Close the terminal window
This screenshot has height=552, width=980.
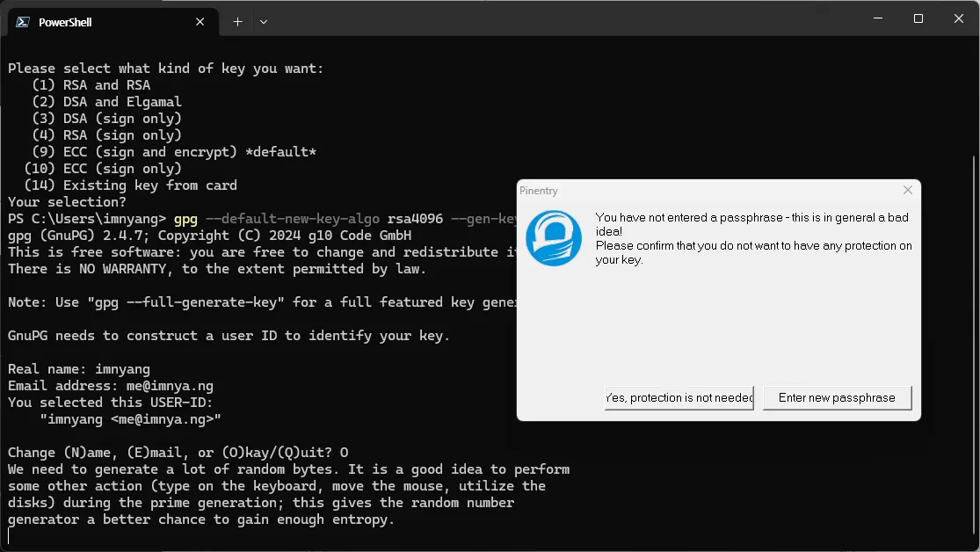pyautogui.click(x=959, y=18)
